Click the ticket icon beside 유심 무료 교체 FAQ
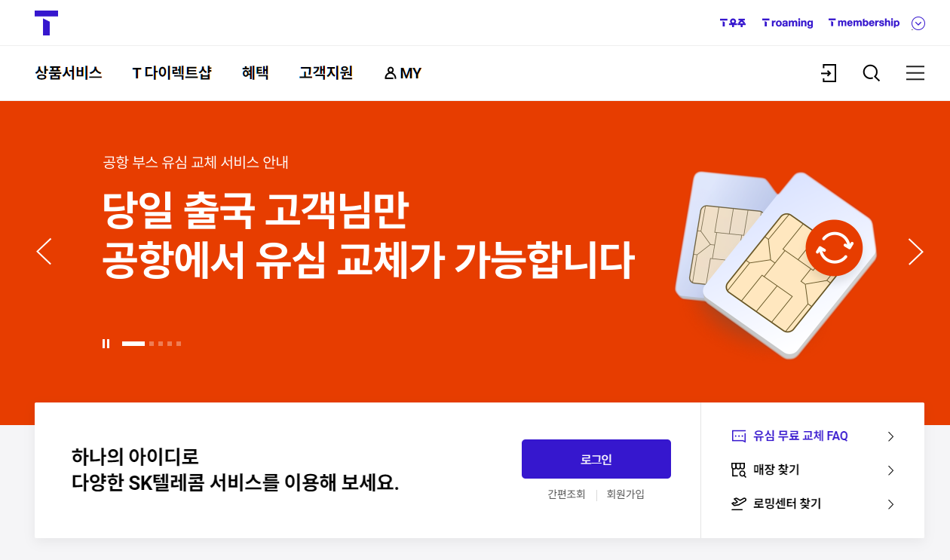Image resolution: width=950 pixels, height=560 pixels. coord(739,436)
